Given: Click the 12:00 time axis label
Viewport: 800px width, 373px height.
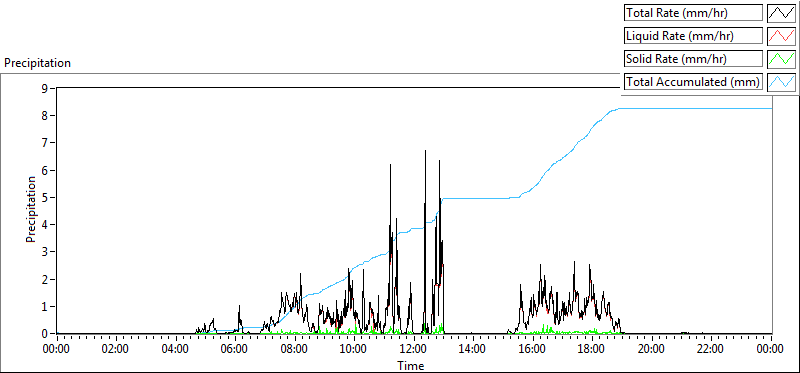Looking at the screenshot, I should click(x=414, y=350).
